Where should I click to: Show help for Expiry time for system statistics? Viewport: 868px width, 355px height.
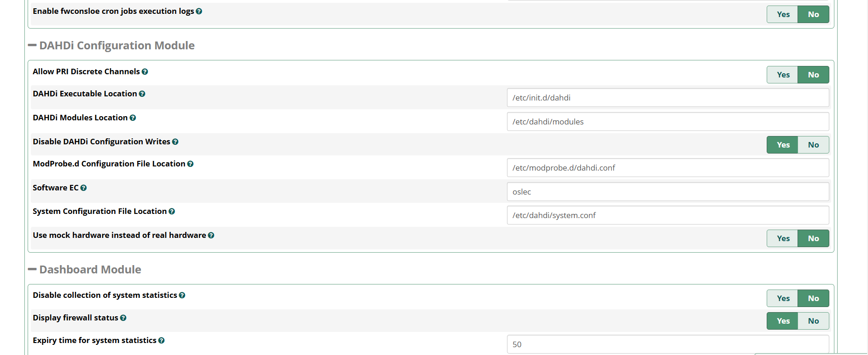161,341
